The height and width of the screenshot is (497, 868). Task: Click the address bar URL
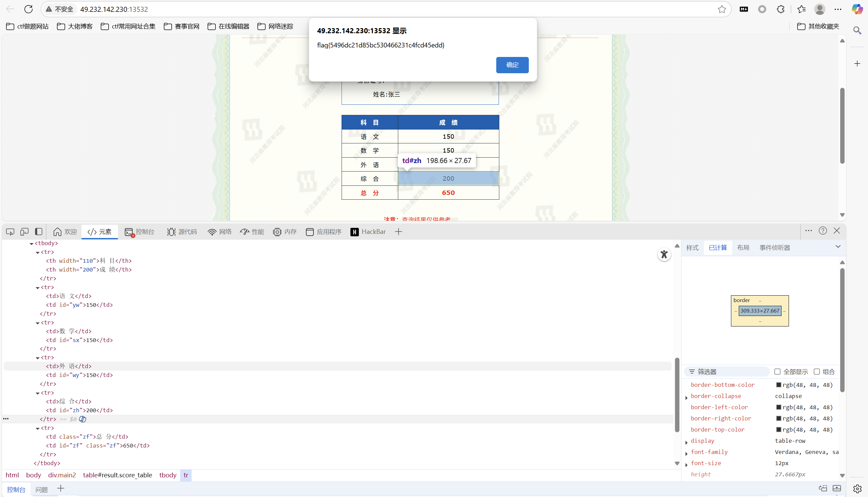[114, 9]
